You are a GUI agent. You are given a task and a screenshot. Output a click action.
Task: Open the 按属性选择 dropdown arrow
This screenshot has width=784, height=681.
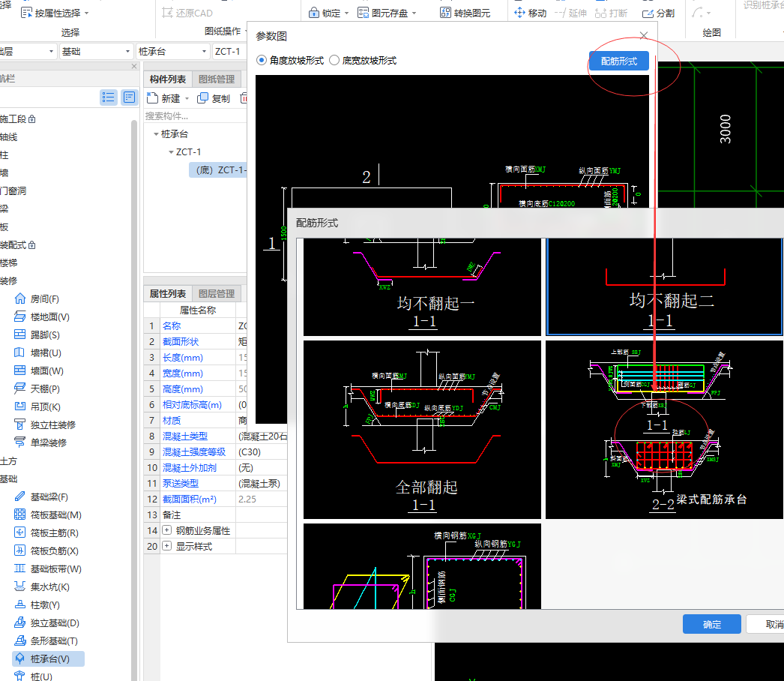click(x=86, y=13)
